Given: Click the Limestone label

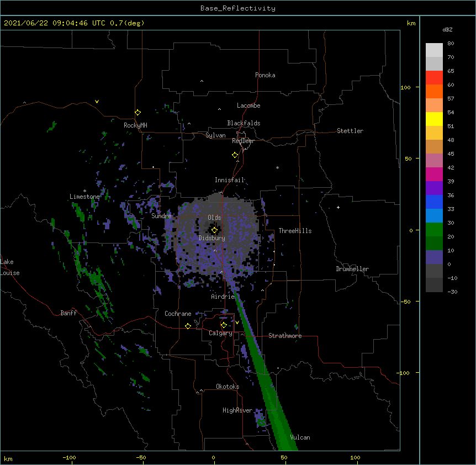Looking at the screenshot, I should pos(84,197).
